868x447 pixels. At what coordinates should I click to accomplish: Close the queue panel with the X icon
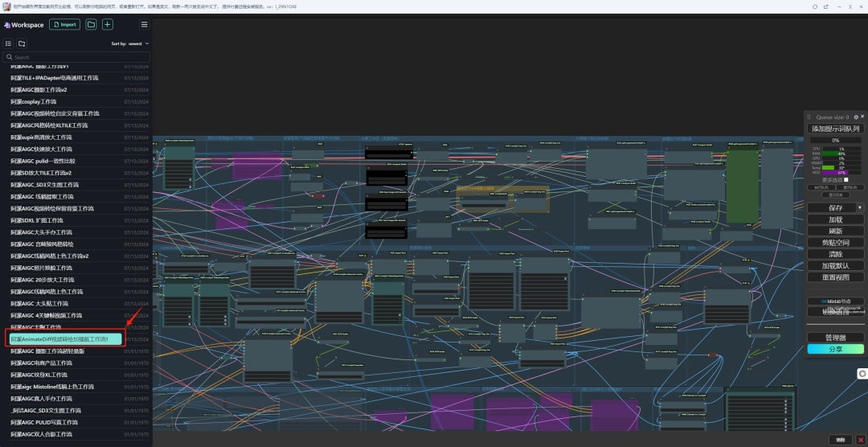[862, 117]
